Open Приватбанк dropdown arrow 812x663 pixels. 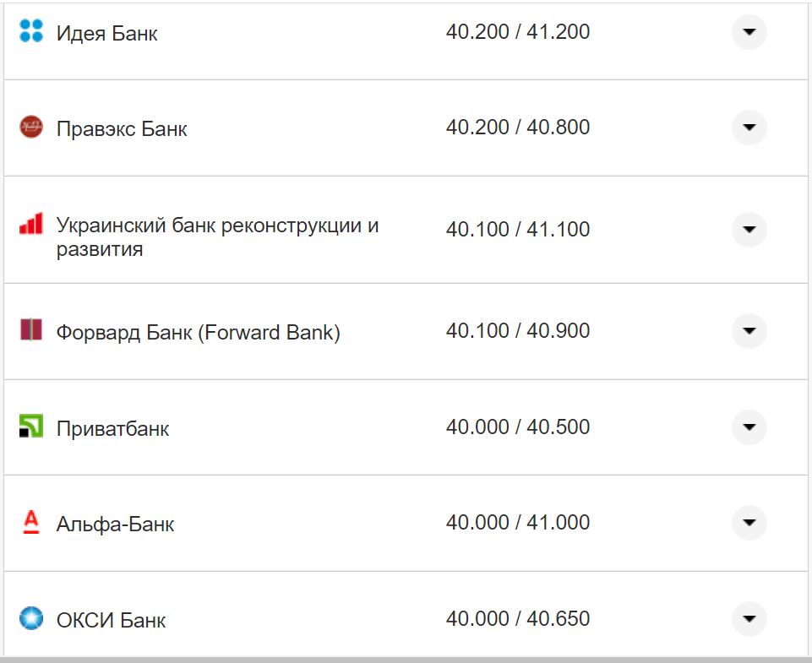(749, 427)
